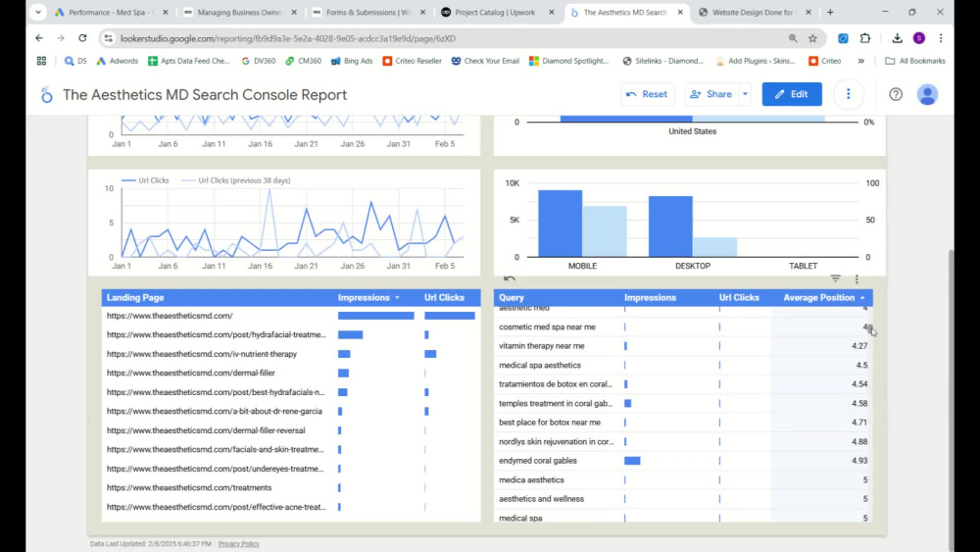Open the Share dropdown arrow

tap(745, 94)
